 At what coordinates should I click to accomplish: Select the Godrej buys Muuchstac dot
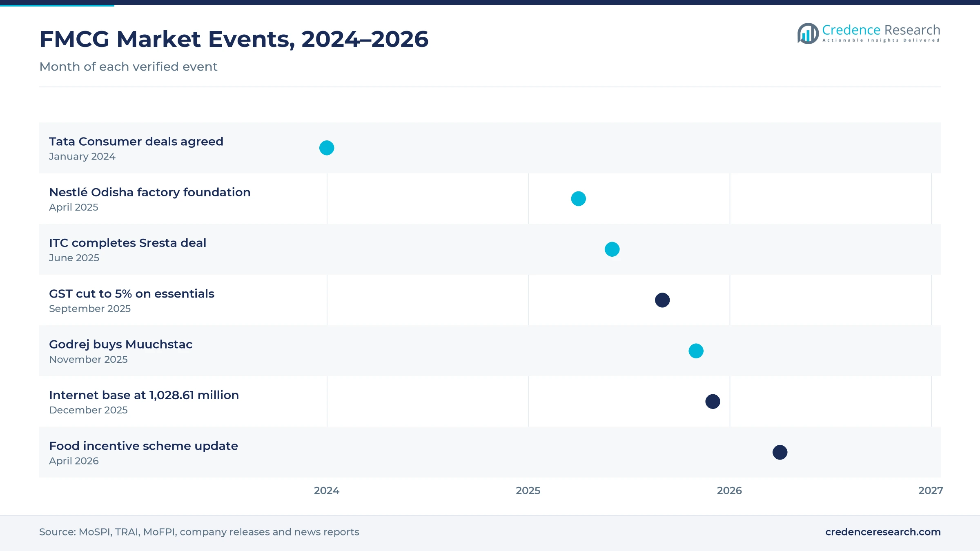click(x=696, y=351)
